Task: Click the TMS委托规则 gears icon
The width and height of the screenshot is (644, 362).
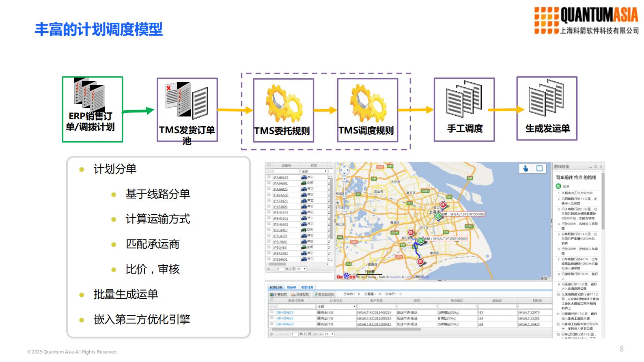Action: pyautogui.click(x=284, y=103)
